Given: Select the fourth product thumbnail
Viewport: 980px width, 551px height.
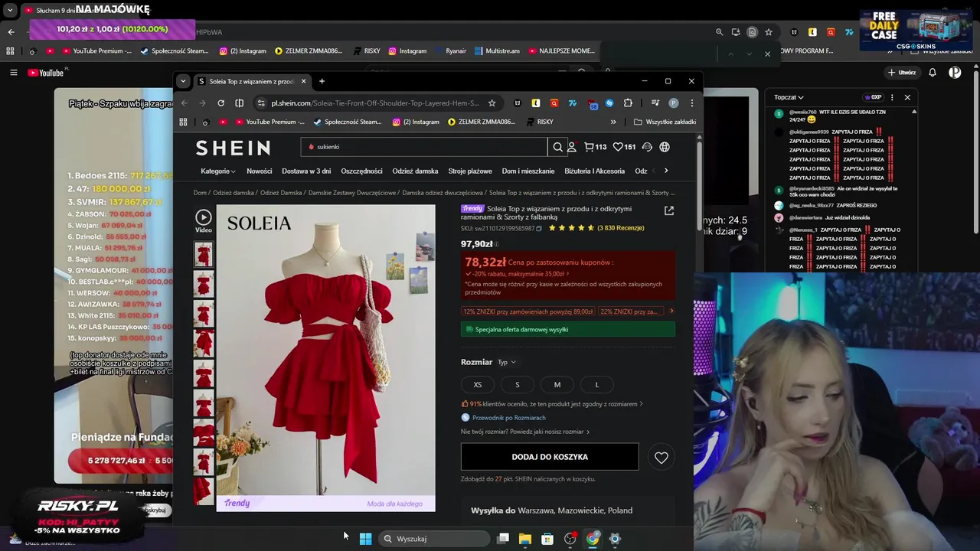Looking at the screenshot, I should (x=204, y=344).
